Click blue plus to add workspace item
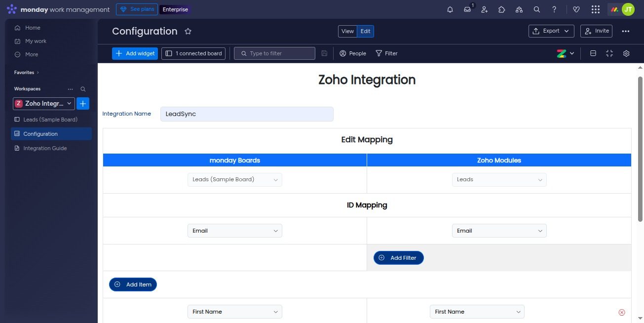The image size is (644, 323). (x=83, y=104)
